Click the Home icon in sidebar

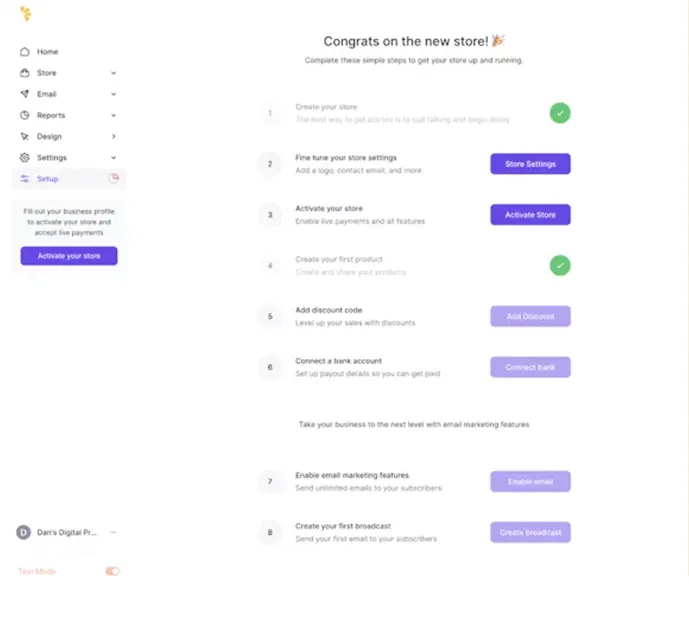pyautogui.click(x=25, y=52)
